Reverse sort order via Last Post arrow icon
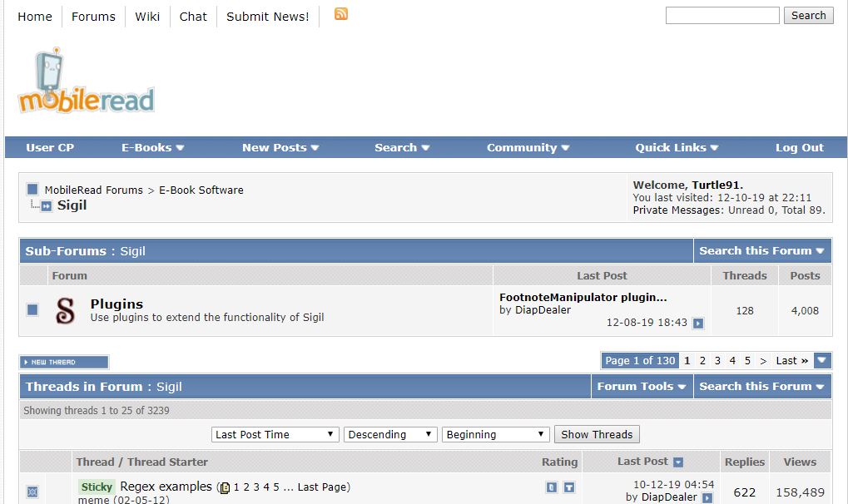The width and height of the screenshot is (848, 504). click(x=678, y=462)
